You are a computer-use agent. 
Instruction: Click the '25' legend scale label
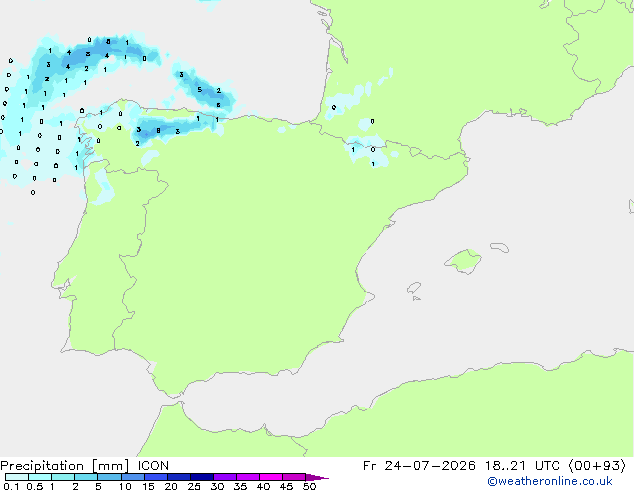pyautogui.click(x=194, y=486)
